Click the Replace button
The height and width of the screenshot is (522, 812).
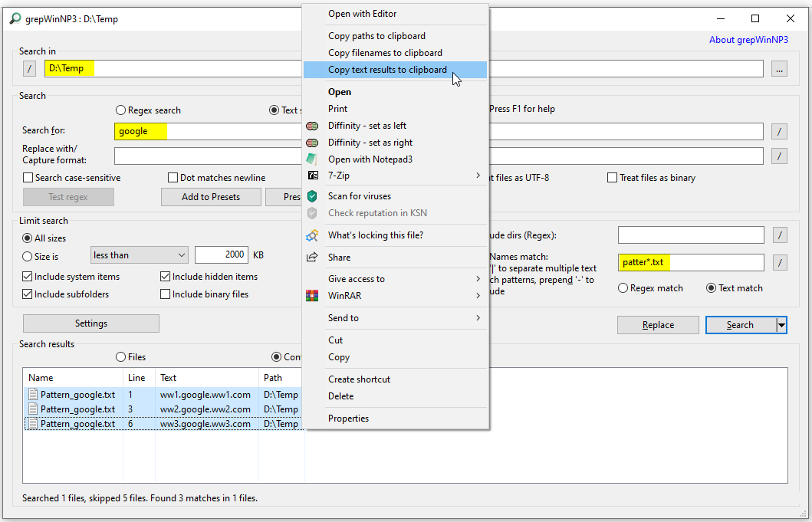pyautogui.click(x=658, y=325)
